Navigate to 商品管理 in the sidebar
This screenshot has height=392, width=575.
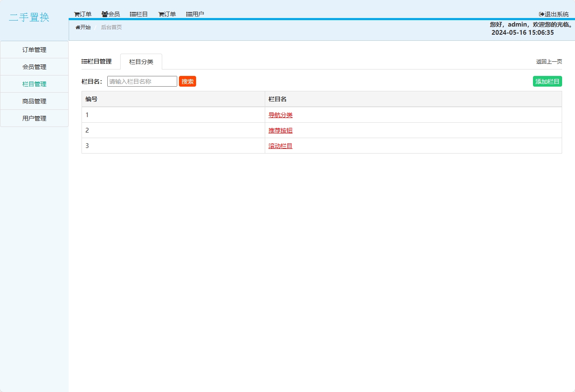coord(34,101)
